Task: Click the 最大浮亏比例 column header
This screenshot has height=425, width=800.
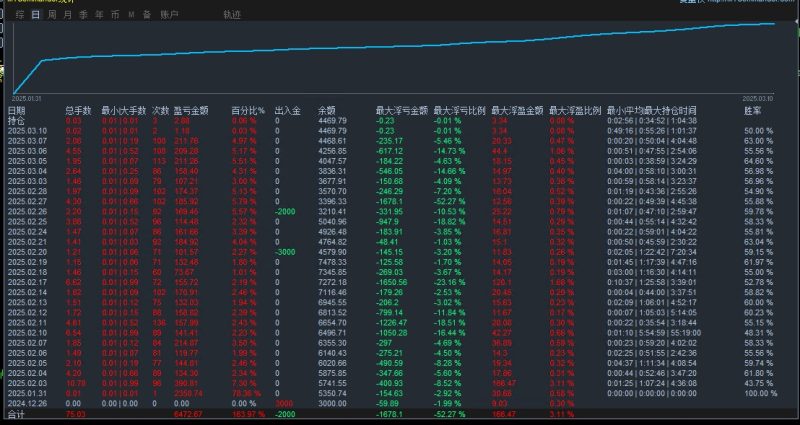Action: click(x=457, y=110)
